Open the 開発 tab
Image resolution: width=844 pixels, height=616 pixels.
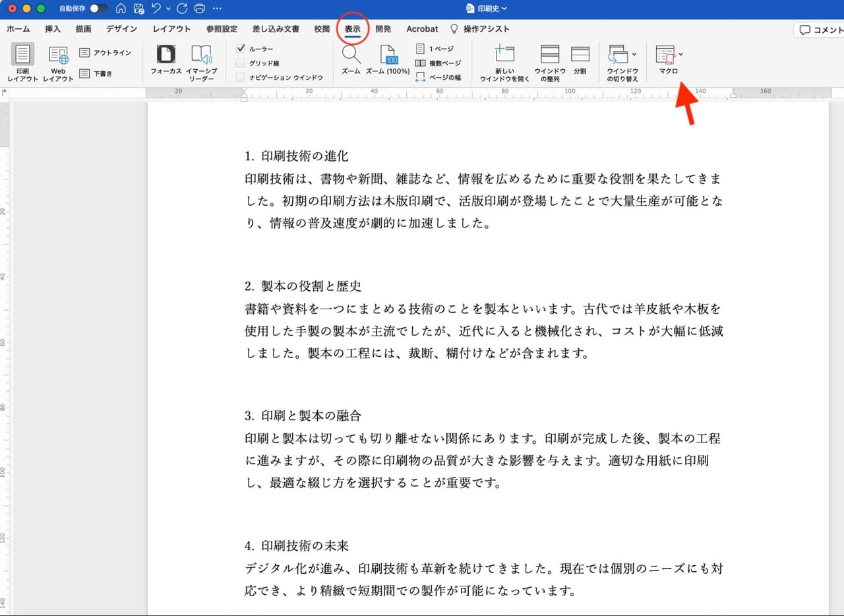pyautogui.click(x=383, y=29)
